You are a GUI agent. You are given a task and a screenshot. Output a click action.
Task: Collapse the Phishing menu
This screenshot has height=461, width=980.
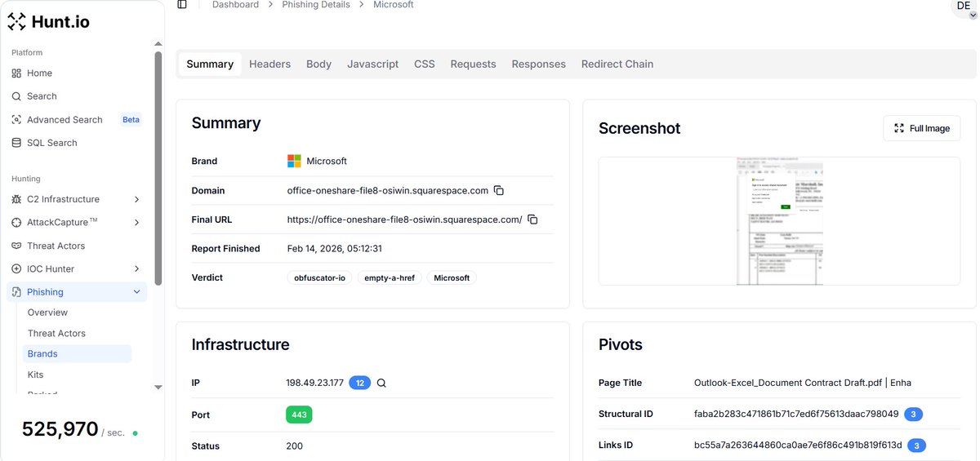(x=136, y=292)
